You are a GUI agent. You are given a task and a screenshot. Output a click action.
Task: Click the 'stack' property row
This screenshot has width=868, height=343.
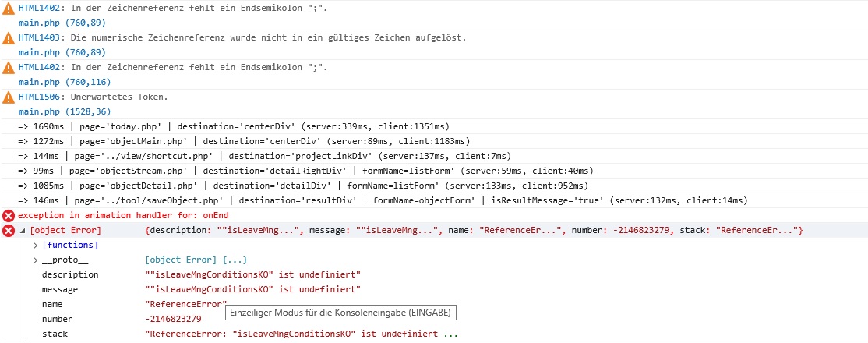coord(55,334)
